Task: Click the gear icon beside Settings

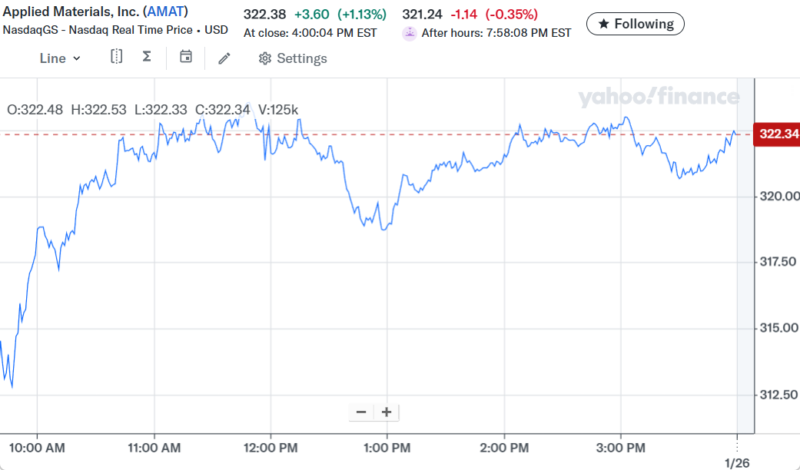Action: point(265,58)
